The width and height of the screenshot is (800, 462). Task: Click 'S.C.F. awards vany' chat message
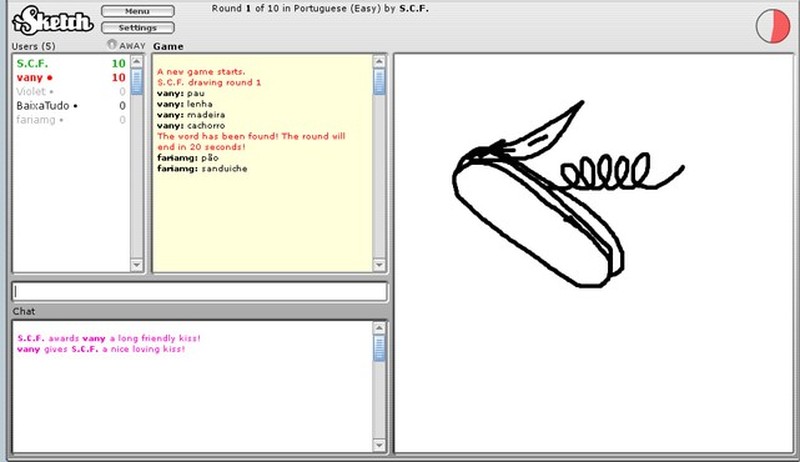109,339
